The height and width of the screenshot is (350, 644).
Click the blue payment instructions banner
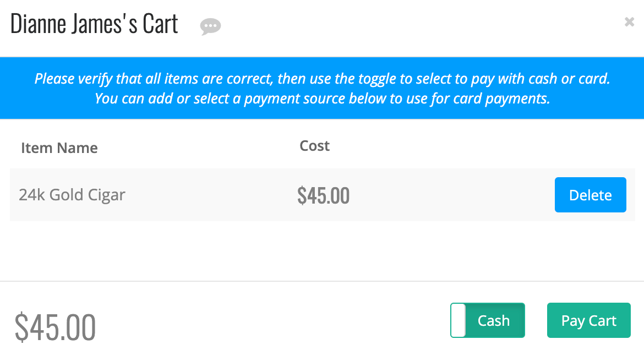(322, 88)
